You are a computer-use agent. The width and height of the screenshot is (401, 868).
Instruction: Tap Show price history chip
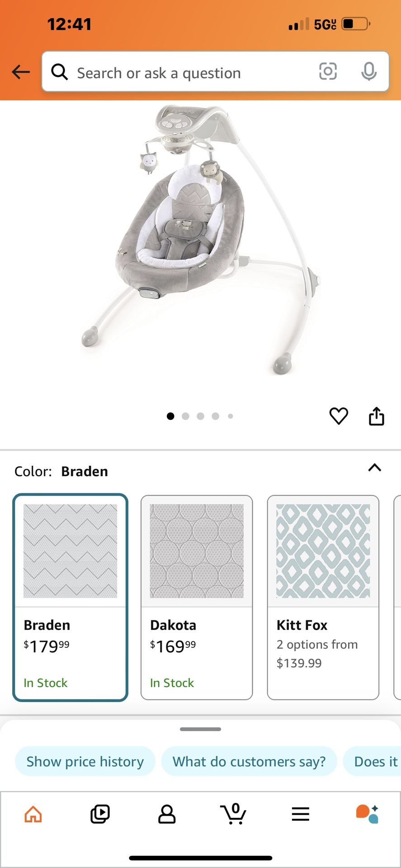85,761
